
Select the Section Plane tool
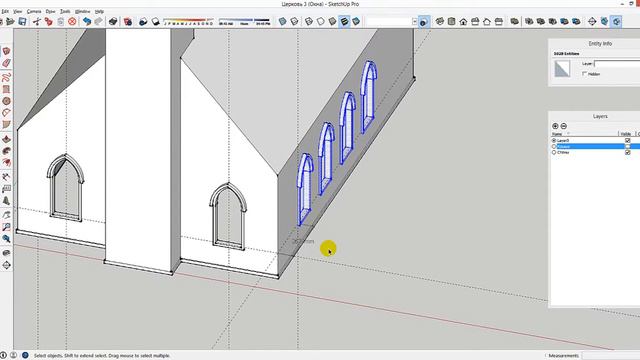coord(592,21)
